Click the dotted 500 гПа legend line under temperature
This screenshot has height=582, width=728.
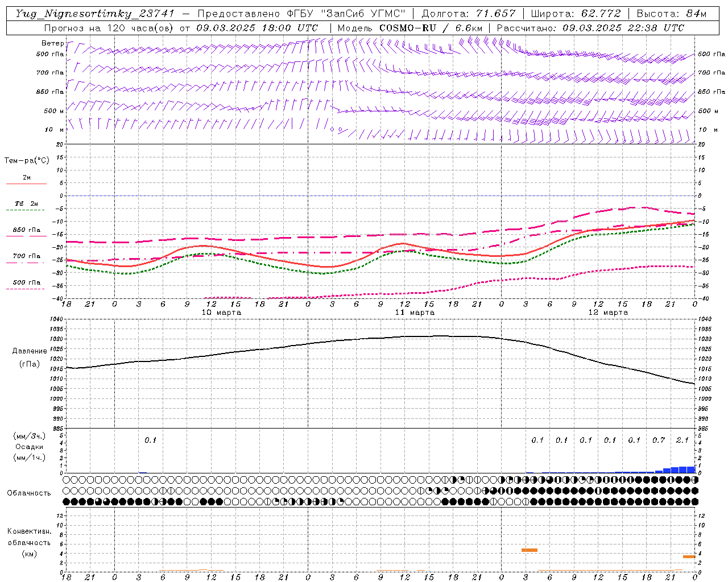coord(26,289)
